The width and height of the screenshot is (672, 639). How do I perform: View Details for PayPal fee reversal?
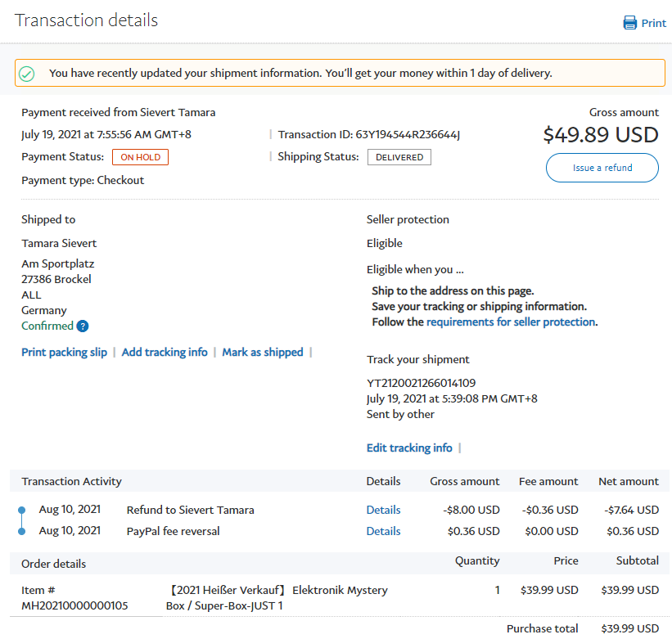coord(383,531)
